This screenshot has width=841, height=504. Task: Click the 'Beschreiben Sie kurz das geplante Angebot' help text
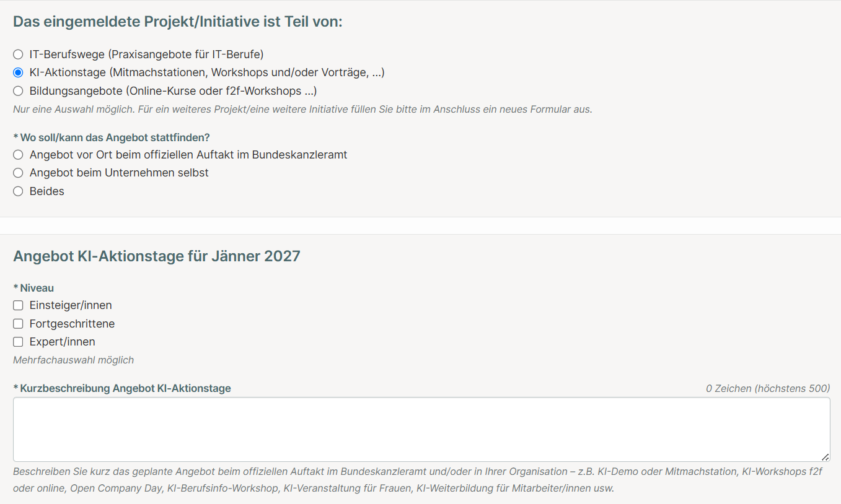click(x=418, y=480)
